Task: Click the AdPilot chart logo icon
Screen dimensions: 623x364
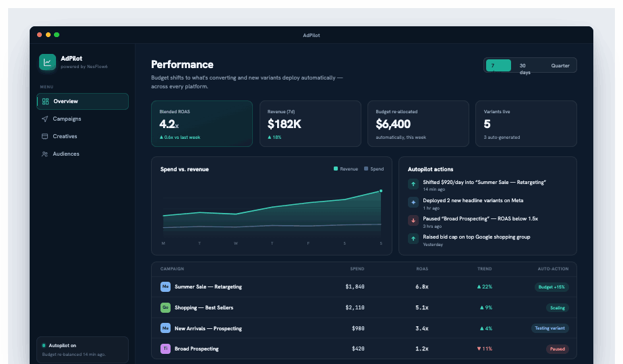Action: [x=47, y=62]
